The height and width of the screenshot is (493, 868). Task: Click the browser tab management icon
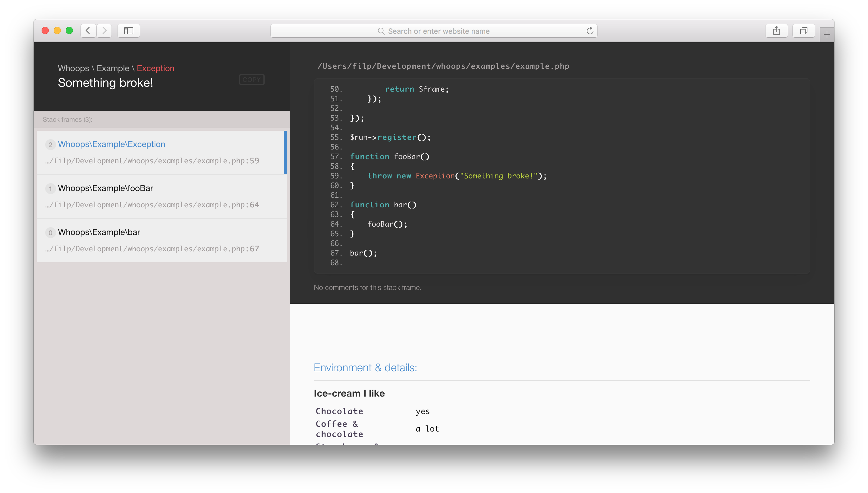coord(804,30)
